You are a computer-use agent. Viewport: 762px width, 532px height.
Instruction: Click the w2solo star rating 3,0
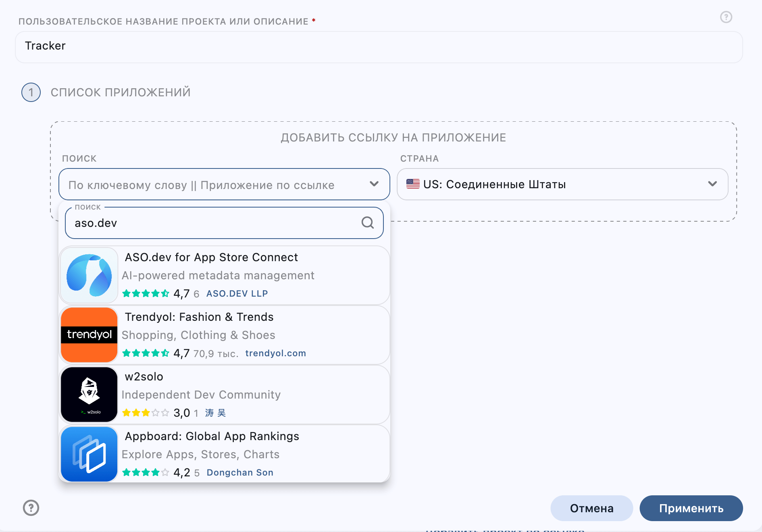156,413
